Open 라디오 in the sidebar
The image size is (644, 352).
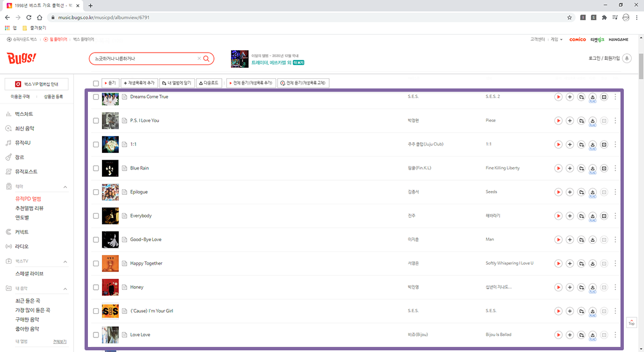tap(22, 247)
